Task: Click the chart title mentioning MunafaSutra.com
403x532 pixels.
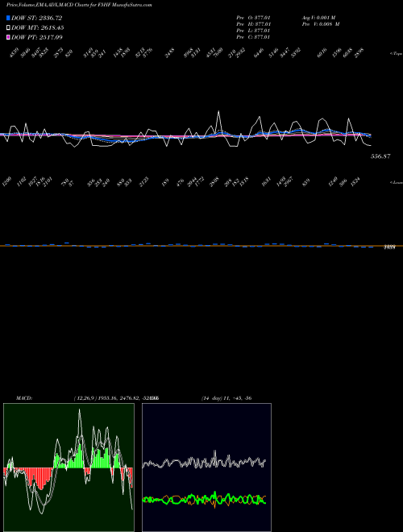Action: (x=79, y=5)
